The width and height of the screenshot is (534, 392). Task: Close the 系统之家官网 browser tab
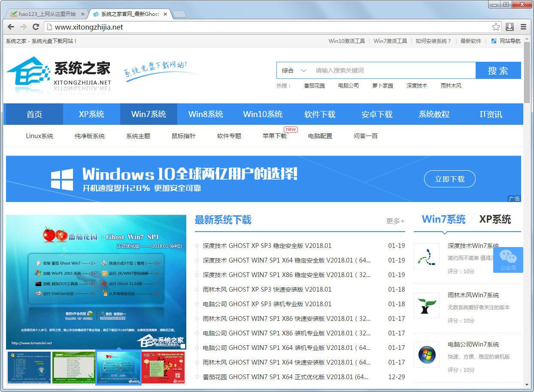click(x=166, y=14)
